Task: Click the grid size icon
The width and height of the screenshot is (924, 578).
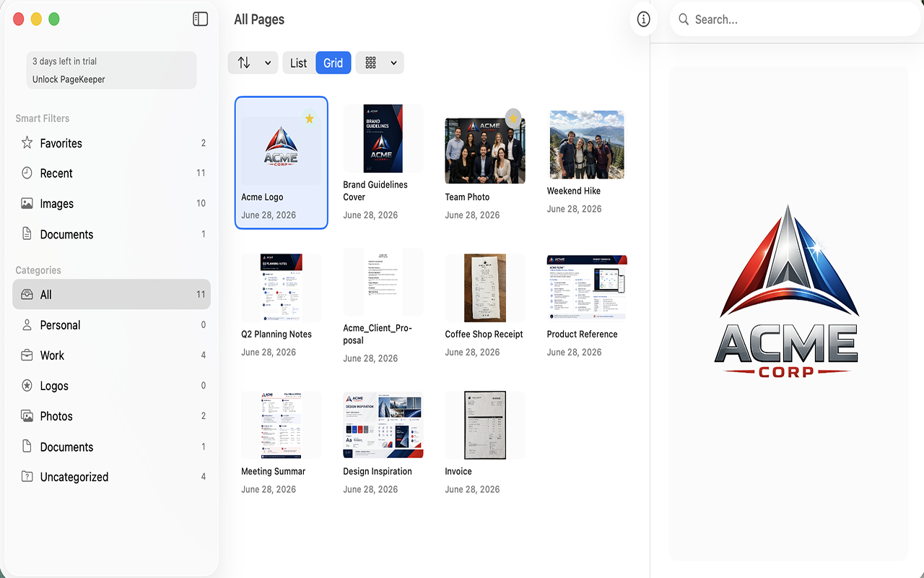Action: pos(371,63)
